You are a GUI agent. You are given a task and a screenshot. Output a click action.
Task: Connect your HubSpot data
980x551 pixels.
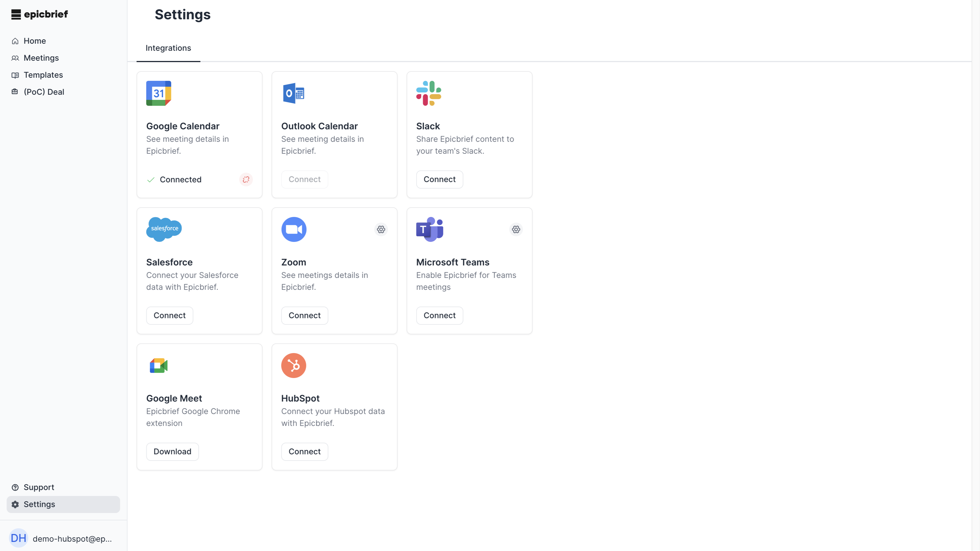pyautogui.click(x=304, y=451)
